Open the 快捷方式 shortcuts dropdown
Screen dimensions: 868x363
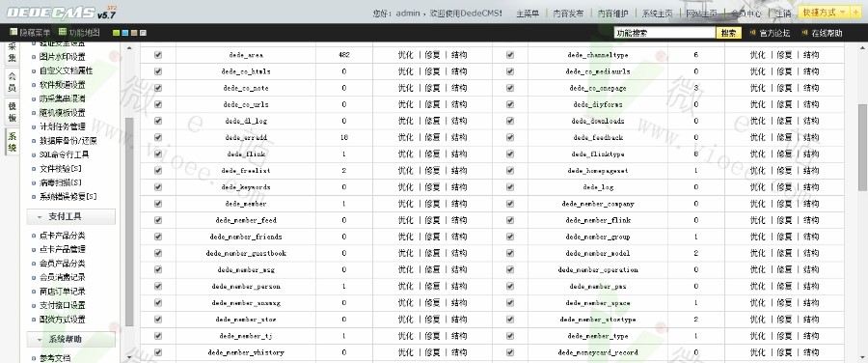[x=825, y=13]
